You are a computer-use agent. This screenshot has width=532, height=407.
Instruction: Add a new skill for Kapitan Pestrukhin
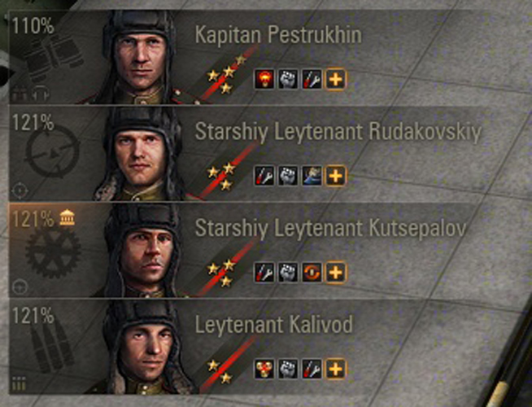336,80
